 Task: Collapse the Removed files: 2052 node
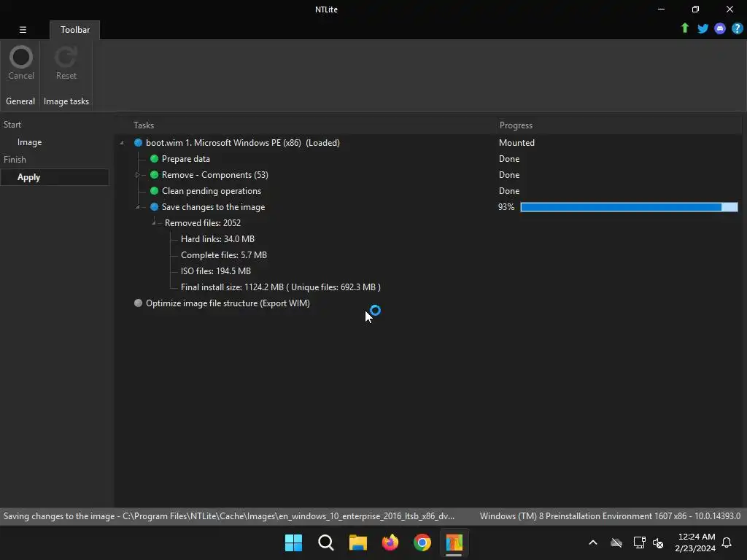[x=153, y=223]
